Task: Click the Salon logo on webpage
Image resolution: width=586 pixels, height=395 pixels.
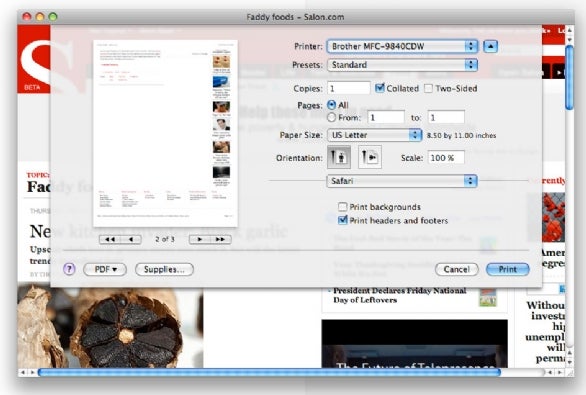Action: [34, 59]
